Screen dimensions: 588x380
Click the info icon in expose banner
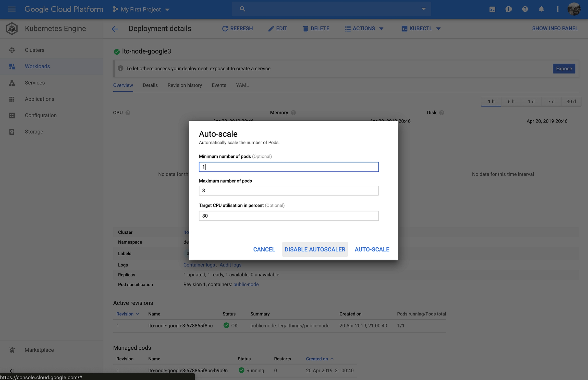click(x=120, y=68)
